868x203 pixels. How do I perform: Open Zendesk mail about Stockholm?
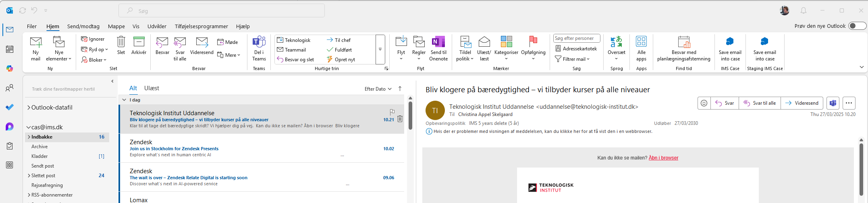tap(262, 148)
